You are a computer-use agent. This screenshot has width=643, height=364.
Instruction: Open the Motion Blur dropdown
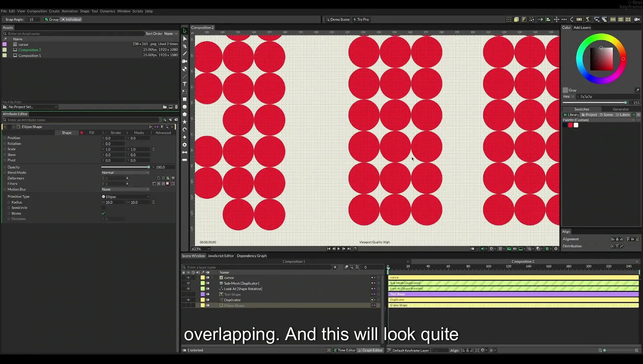125,189
